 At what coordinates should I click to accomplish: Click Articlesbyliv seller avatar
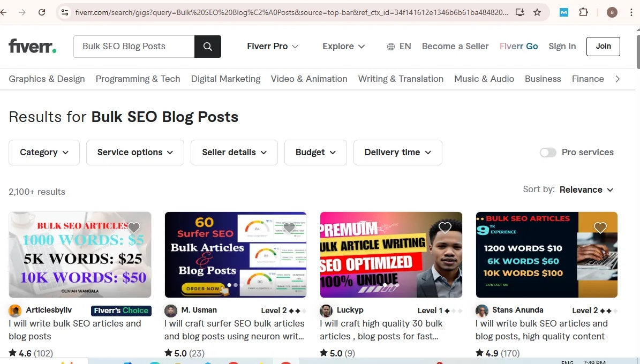[15, 311]
